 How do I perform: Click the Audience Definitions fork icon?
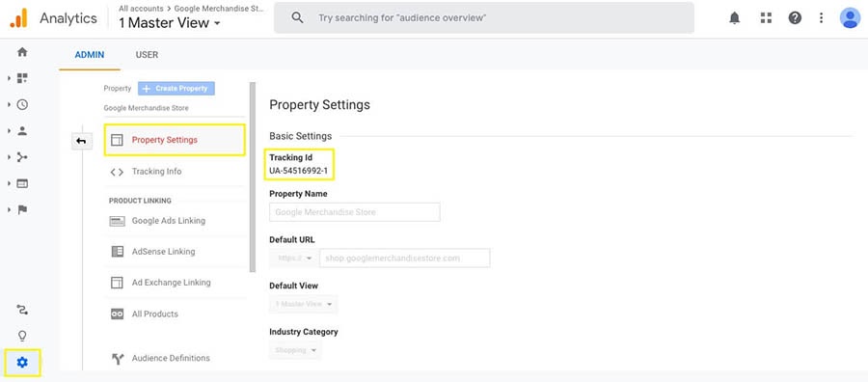click(117, 359)
